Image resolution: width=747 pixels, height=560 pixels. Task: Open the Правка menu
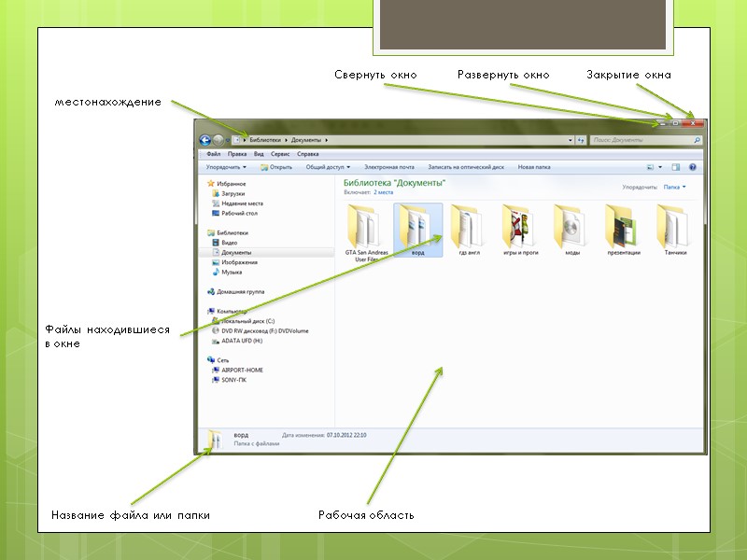point(237,154)
